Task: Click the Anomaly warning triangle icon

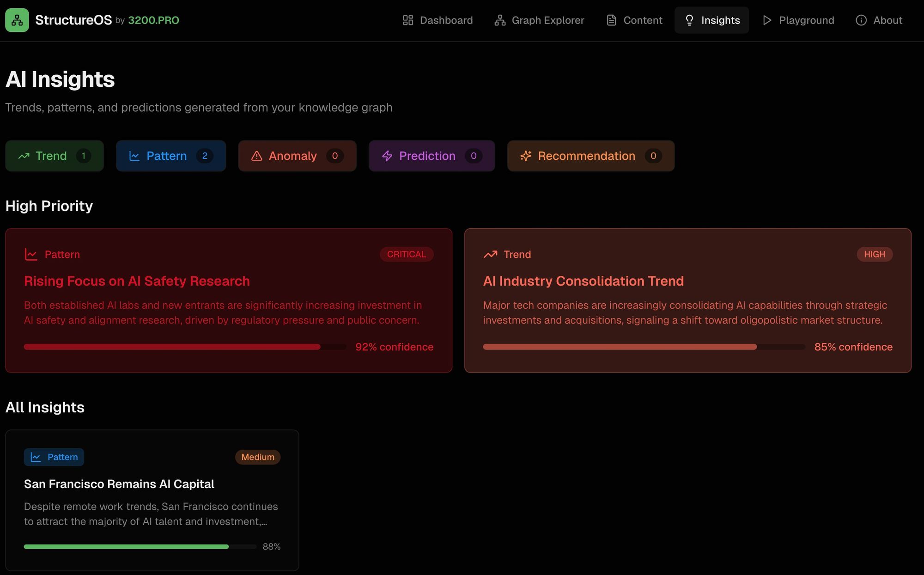Action: (256, 156)
